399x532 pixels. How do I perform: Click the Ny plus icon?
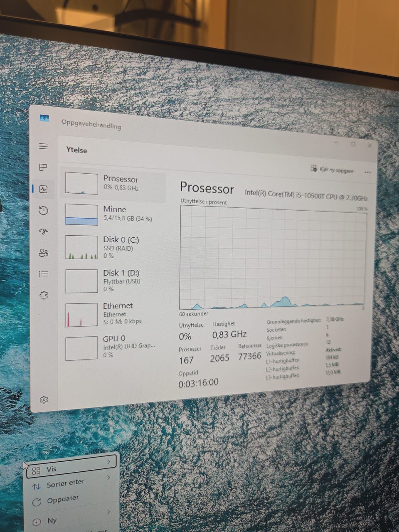[37, 522]
